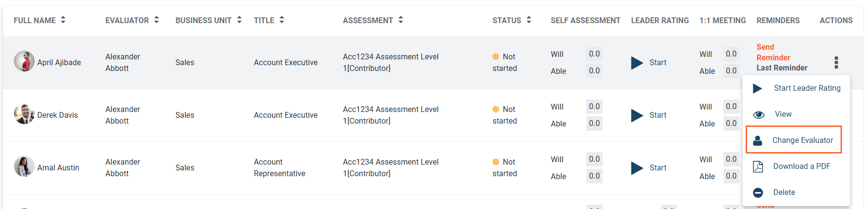Viewport: 868px width, 209px height.
Task: Start leader rating for Derek Davis
Action: coord(649,115)
